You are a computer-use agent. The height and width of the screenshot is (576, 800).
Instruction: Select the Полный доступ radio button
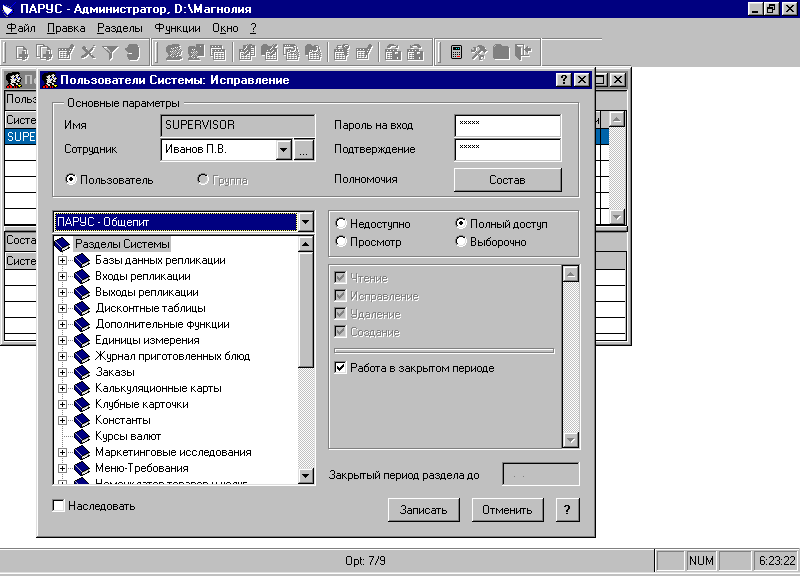coord(461,223)
